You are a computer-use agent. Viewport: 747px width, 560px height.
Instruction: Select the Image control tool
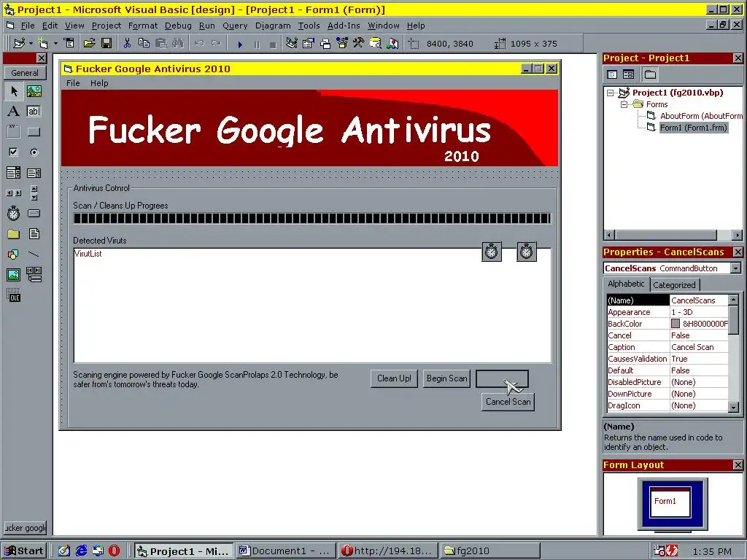pyautogui.click(x=13, y=275)
